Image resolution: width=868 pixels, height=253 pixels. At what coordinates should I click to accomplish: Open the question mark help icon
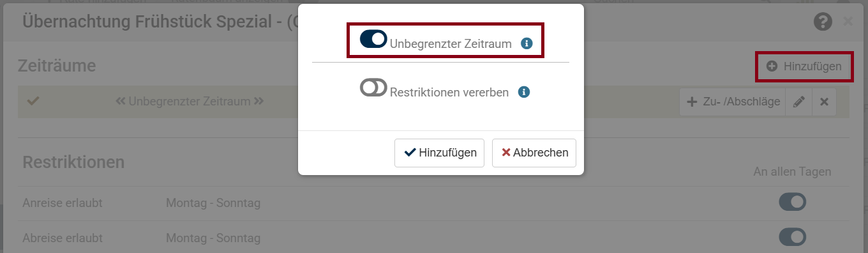pyautogui.click(x=823, y=22)
